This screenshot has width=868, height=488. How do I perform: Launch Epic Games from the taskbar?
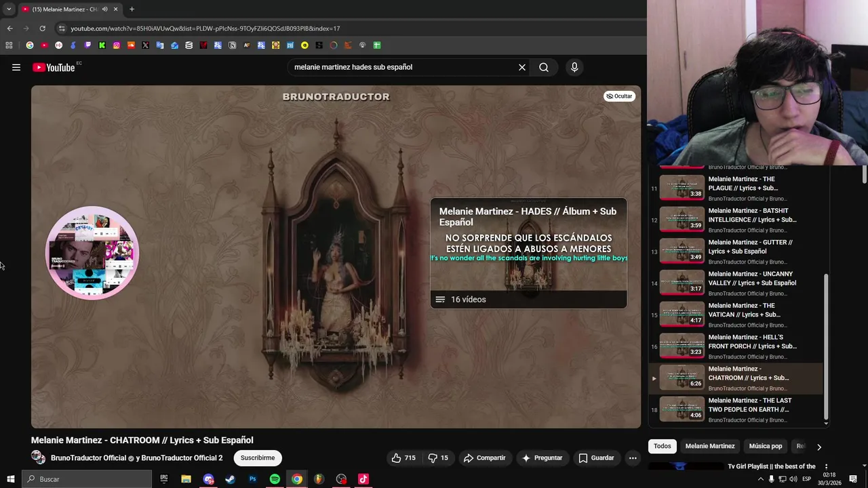[x=164, y=479]
